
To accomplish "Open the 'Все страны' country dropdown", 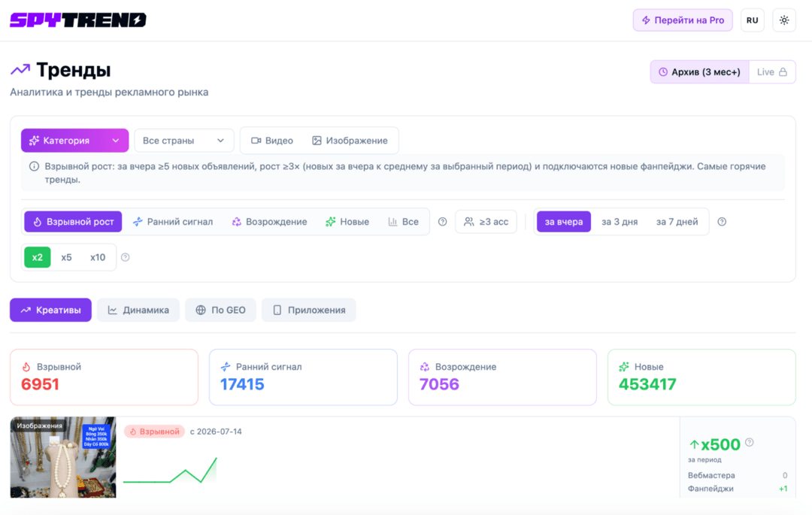I will [x=184, y=141].
